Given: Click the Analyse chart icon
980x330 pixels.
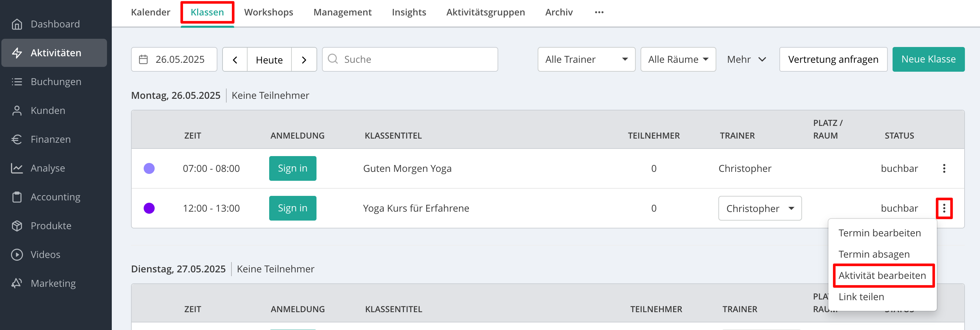Looking at the screenshot, I should (x=17, y=168).
